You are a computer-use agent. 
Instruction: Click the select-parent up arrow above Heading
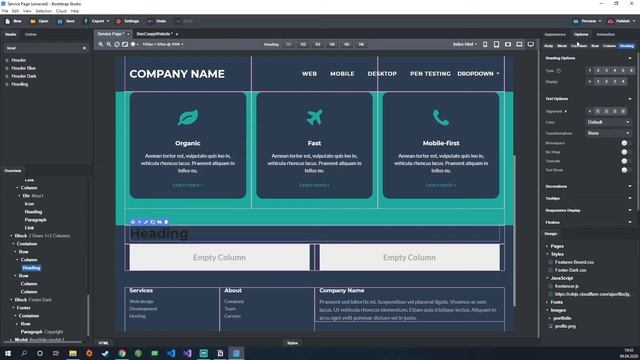(x=139, y=222)
